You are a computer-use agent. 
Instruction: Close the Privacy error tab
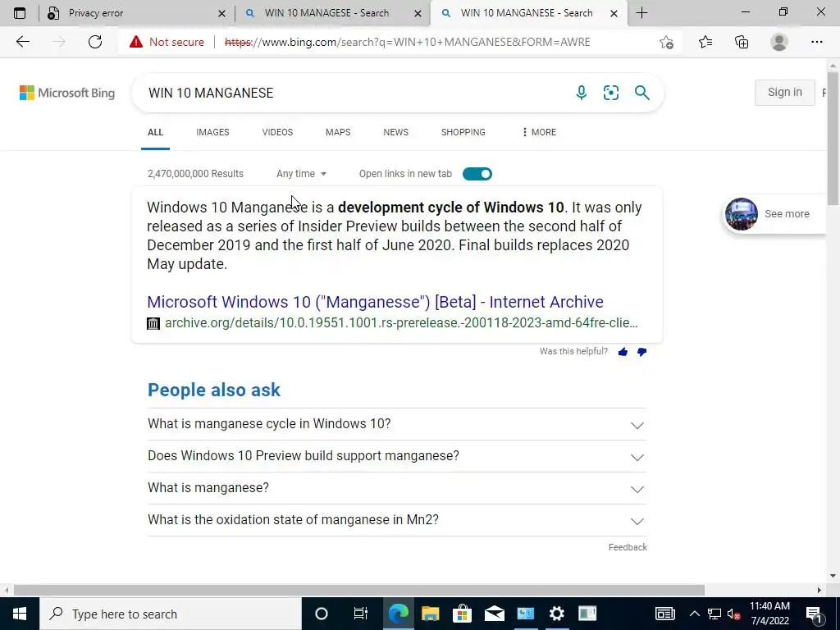click(x=221, y=13)
